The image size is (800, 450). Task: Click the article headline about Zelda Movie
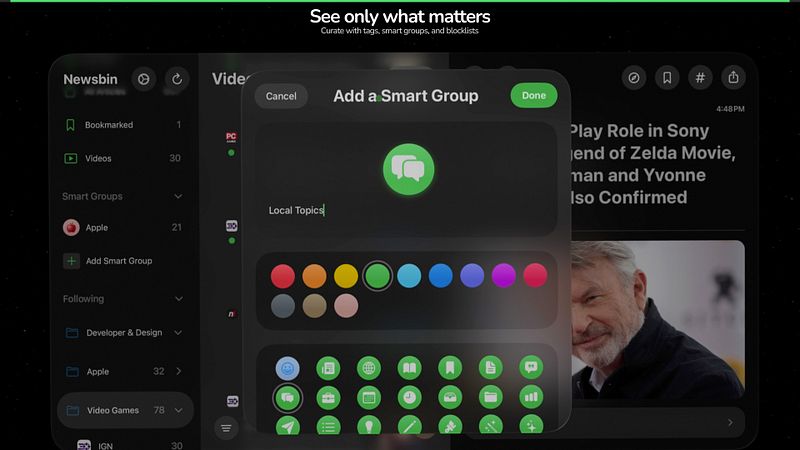pos(653,164)
